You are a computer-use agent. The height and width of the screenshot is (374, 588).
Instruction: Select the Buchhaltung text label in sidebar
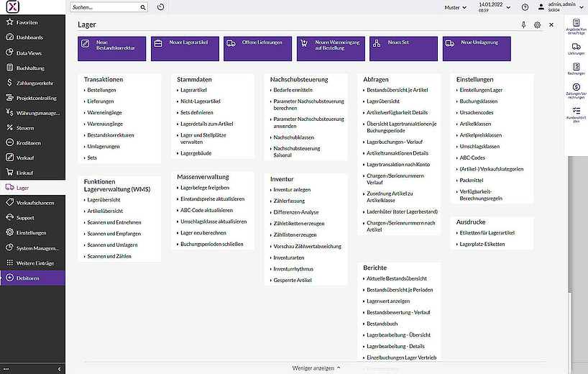[x=30, y=68]
